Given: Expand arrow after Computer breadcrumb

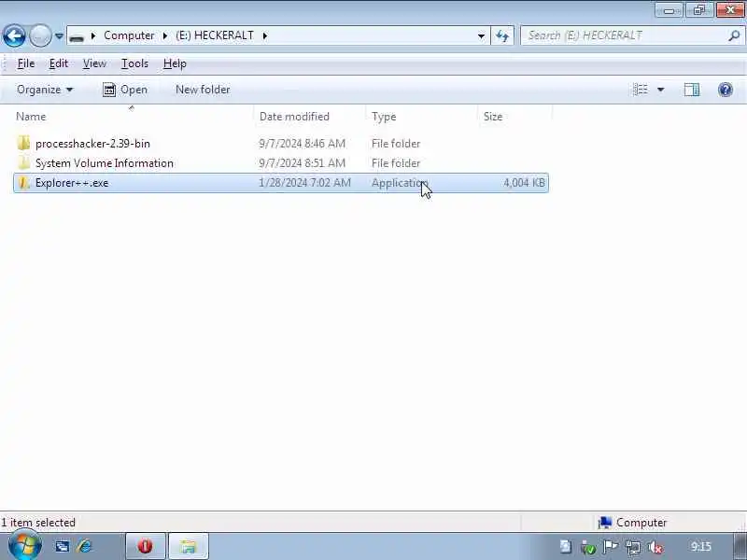Looking at the screenshot, I should pos(165,35).
